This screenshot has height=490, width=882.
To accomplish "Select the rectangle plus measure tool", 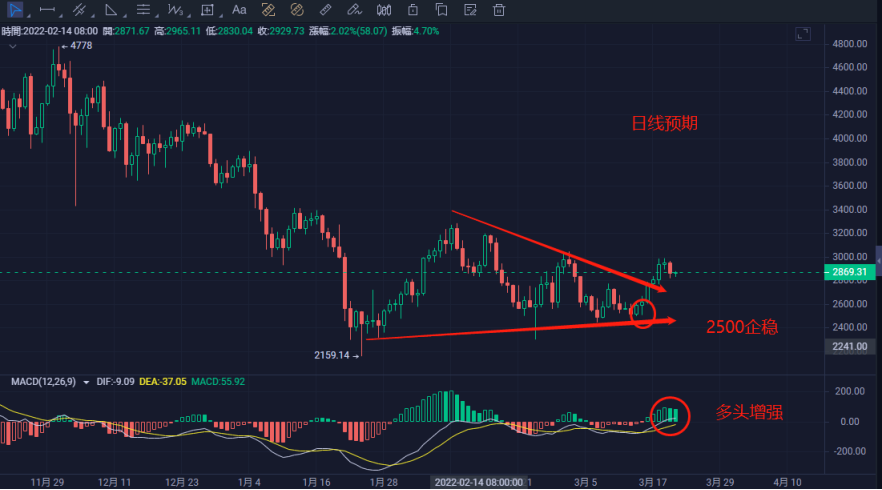I will point(207,10).
